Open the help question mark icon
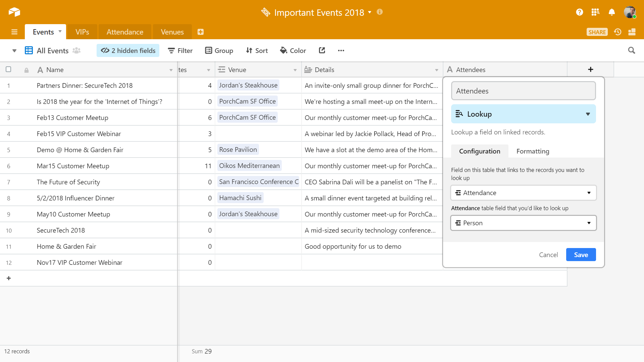The width and height of the screenshot is (644, 362). [579, 12]
